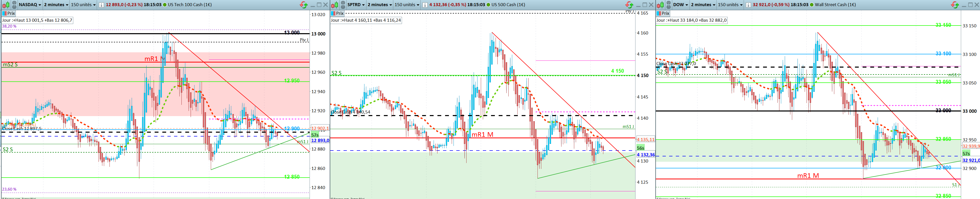Select the Prix tab on DOW chart
Viewport: 980px width, 199px height.
(x=663, y=13)
